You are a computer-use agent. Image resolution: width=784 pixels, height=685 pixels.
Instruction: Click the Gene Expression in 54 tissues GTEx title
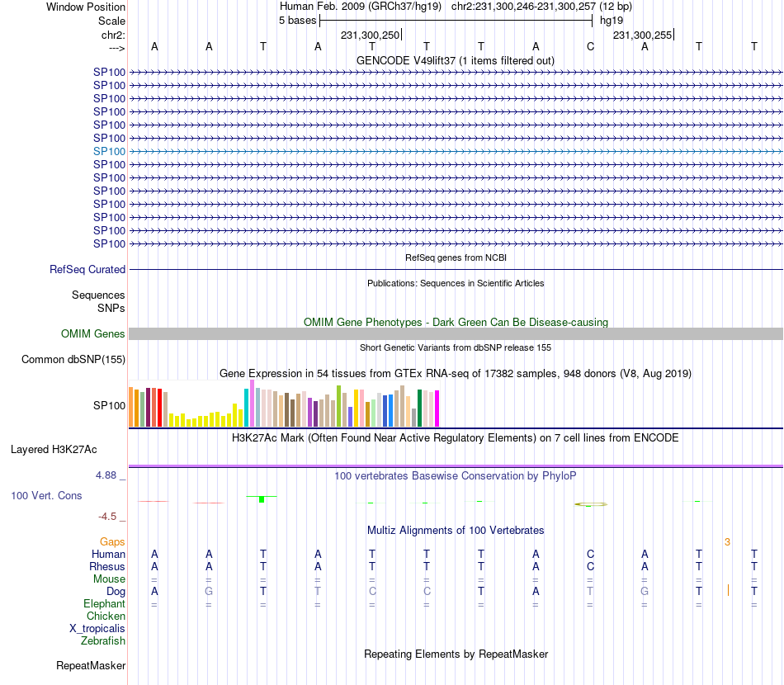456,374
